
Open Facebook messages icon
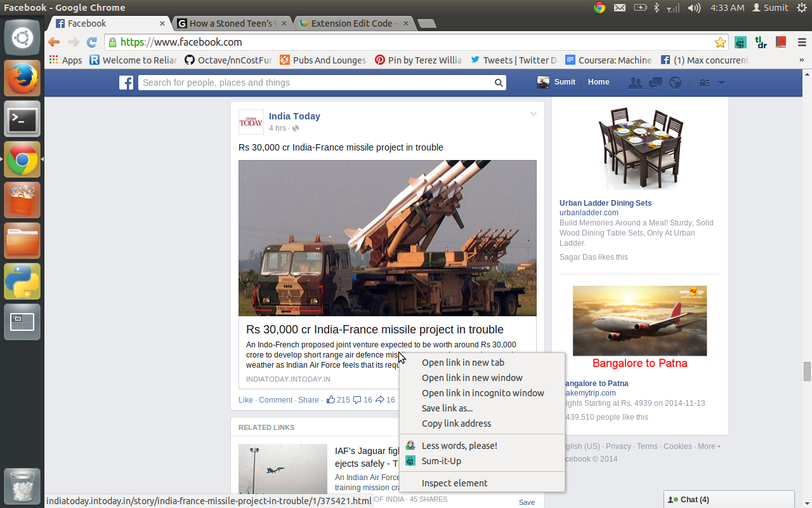655,83
